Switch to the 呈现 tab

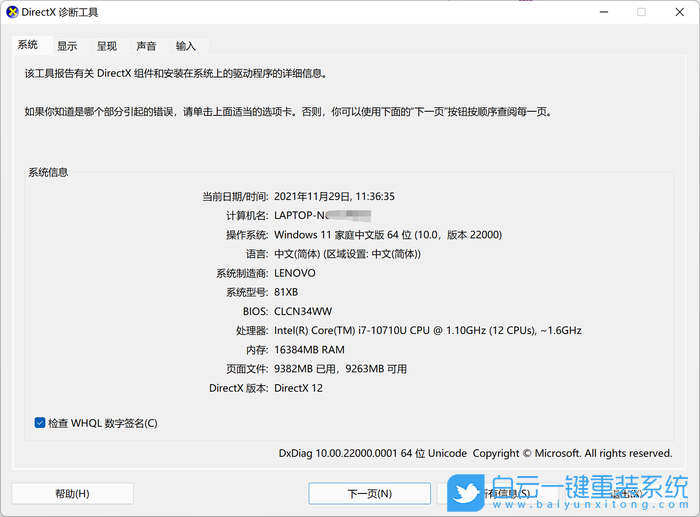107,46
